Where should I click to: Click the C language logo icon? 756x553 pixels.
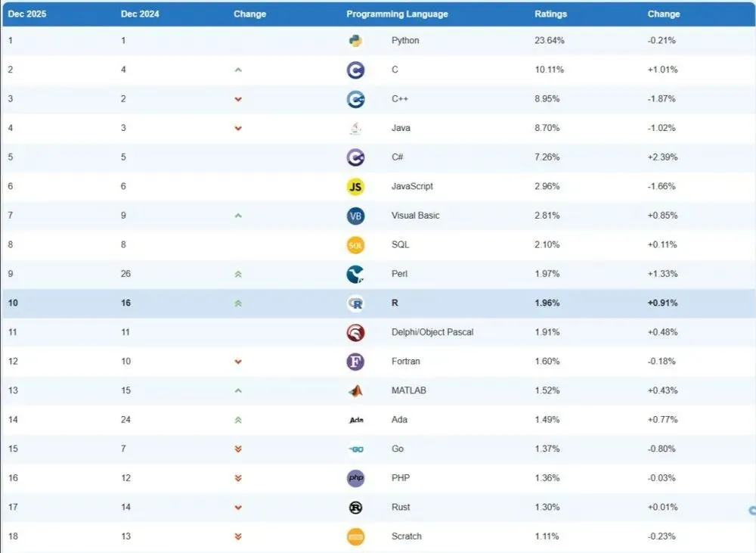coord(355,70)
